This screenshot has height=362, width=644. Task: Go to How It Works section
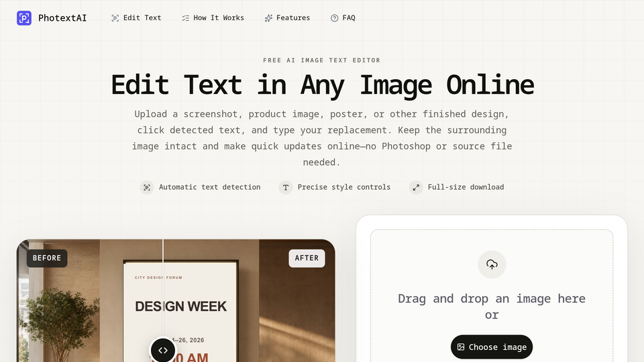pyautogui.click(x=213, y=18)
